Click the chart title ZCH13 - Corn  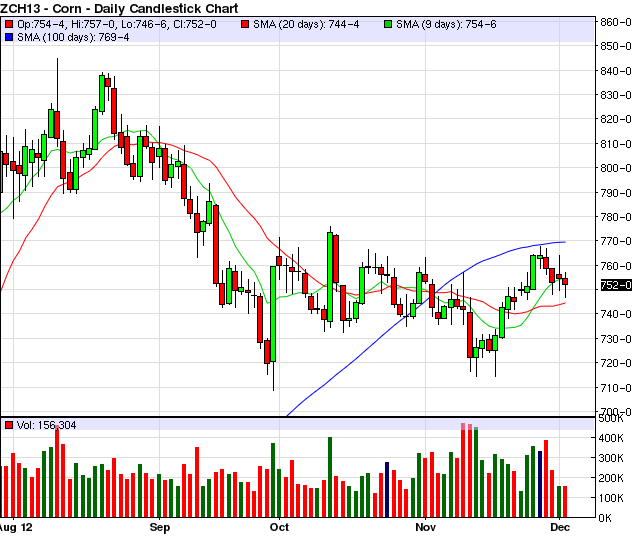(x=119, y=8)
